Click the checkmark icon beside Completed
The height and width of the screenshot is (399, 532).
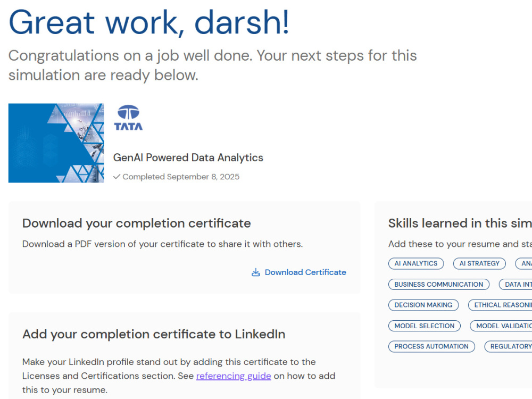(117, 177)
